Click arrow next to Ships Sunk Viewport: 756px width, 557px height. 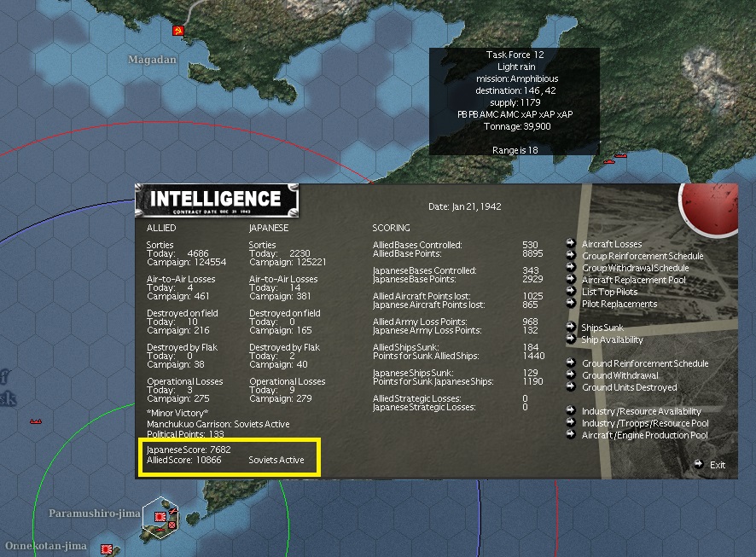click(571, 327)
